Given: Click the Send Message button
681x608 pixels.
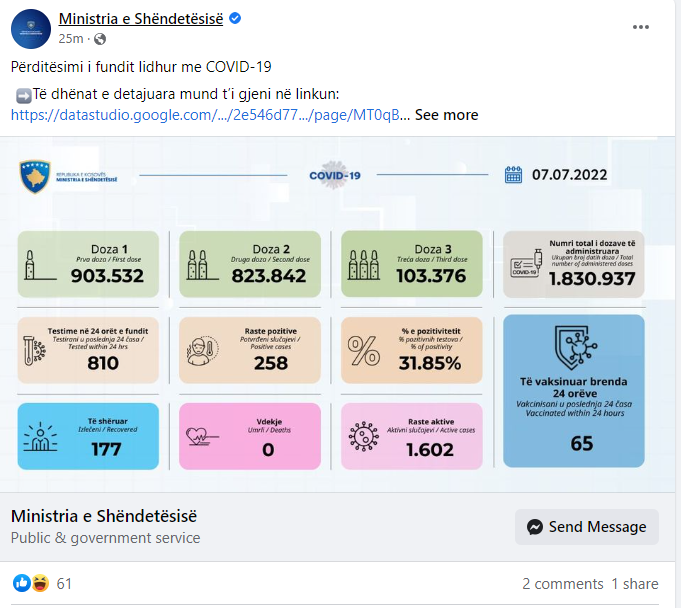Looking at the screenshot, I should 587,527.
